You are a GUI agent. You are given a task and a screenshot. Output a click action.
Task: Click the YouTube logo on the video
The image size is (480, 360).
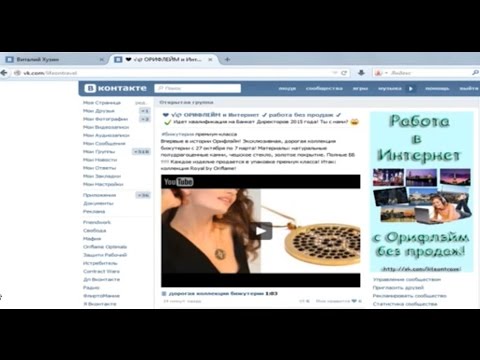click(178, 182)
